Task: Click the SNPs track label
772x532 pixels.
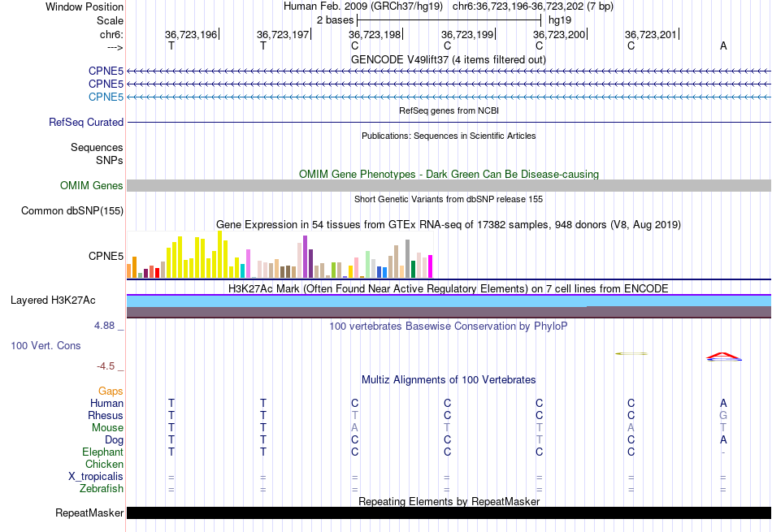Action: point(110,160)
